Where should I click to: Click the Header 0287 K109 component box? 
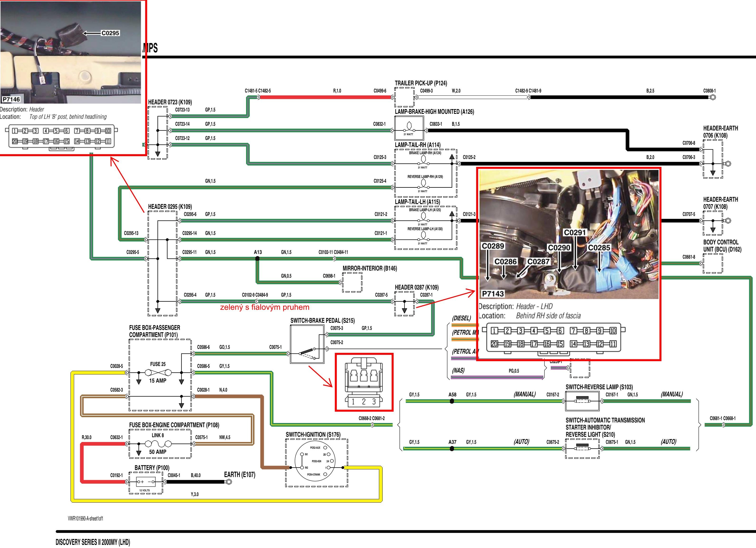[404, 303]
